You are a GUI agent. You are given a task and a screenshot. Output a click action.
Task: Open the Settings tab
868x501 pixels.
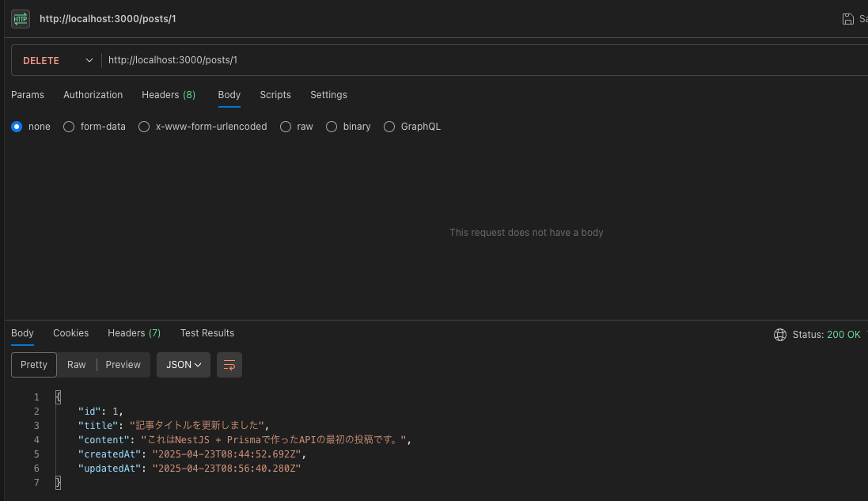[x=329, y=95]
